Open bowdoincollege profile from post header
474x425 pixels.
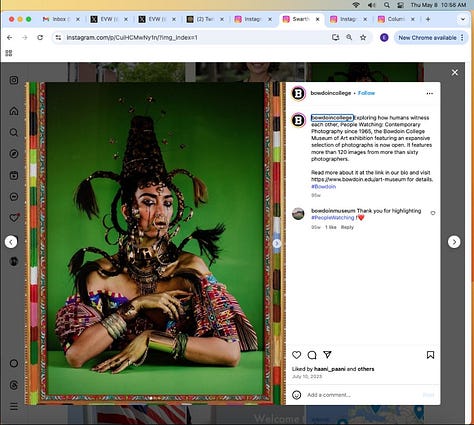coord(331,93)
